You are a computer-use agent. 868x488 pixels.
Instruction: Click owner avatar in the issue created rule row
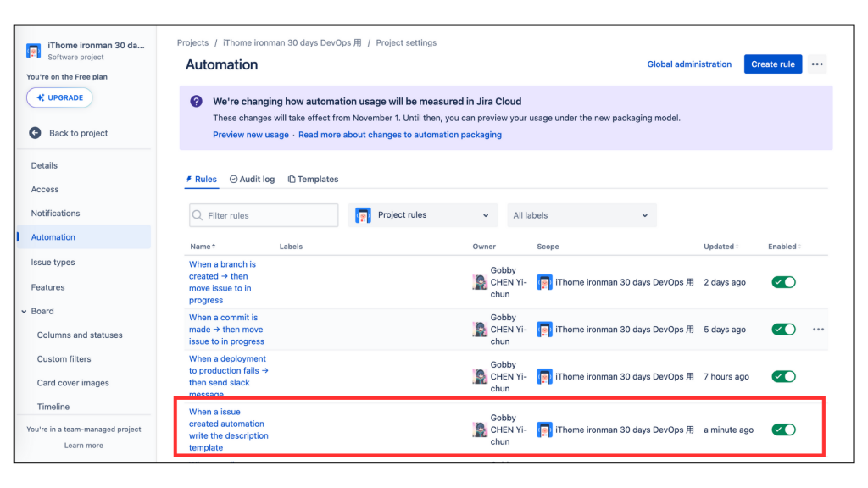pyautogui.click(x=480, y=430)
